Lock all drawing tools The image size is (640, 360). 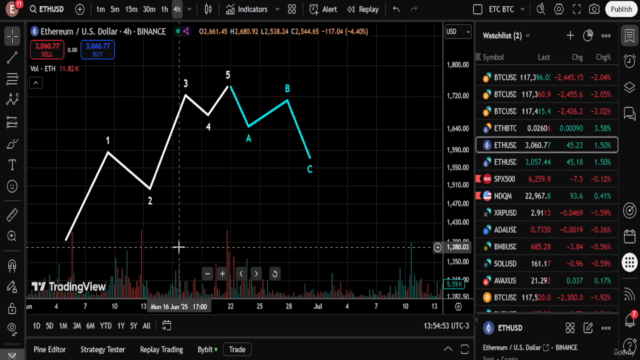click(12, 308)
